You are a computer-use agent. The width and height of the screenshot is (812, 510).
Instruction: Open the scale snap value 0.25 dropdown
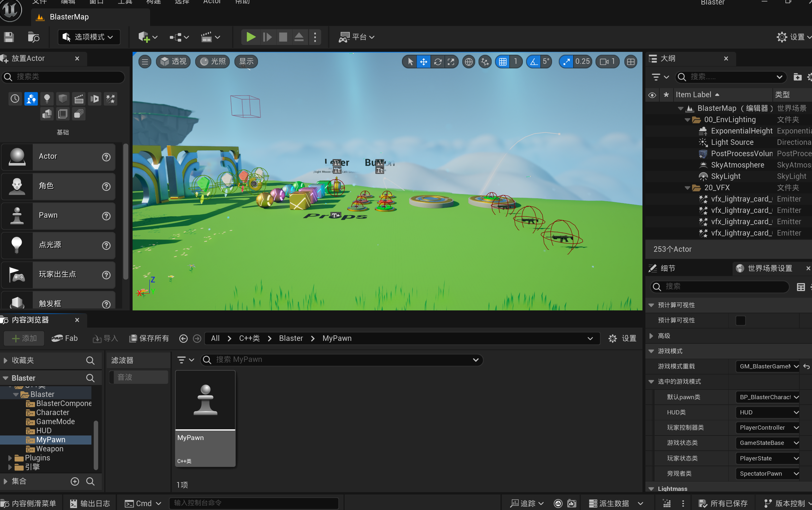pyautogui.click(x=583, y=62)
